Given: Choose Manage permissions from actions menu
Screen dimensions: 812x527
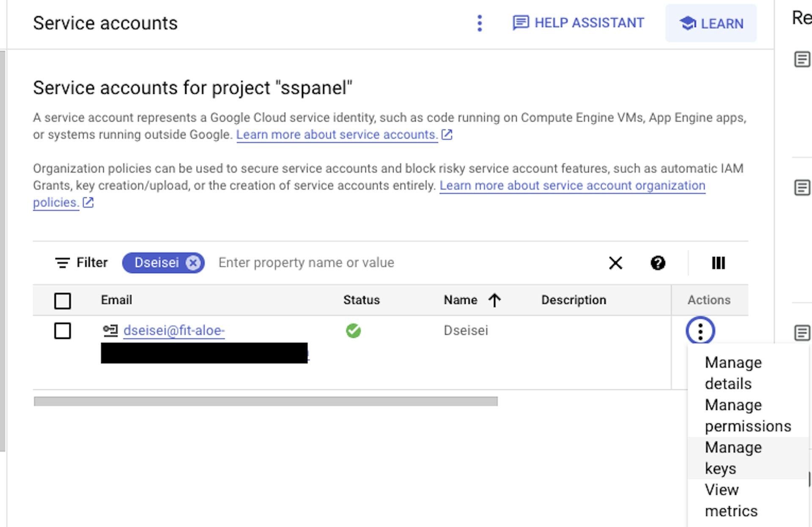Looking at the screenshot, I should point(747,415).
